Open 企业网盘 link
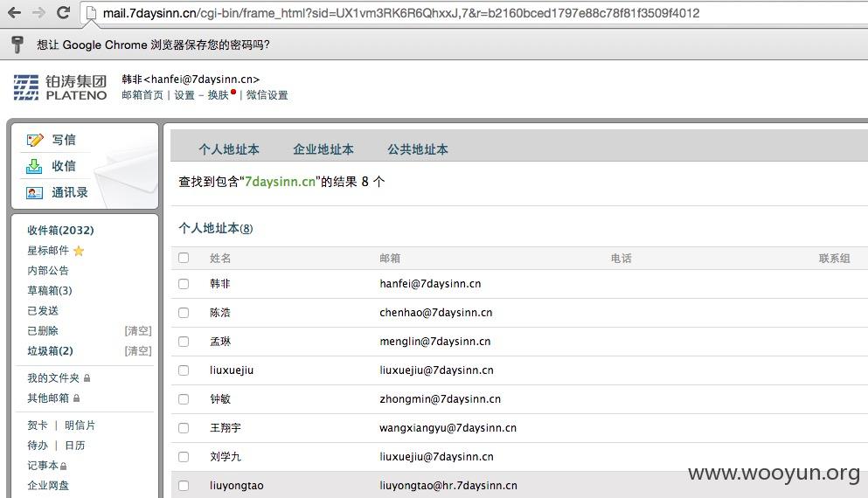Viewport: 868px width, 498px height. [x=48, y=485]
